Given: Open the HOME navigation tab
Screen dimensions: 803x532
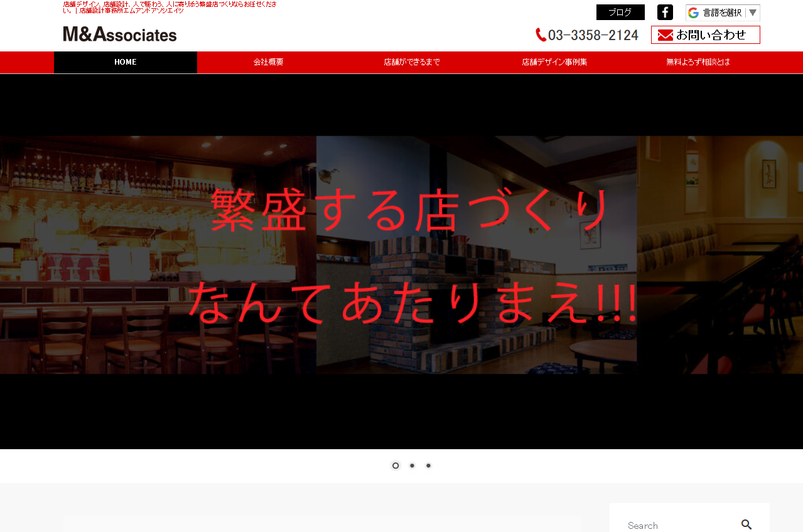Looking at the screenshot, I should pyautogui.click(x=126, y=62).
